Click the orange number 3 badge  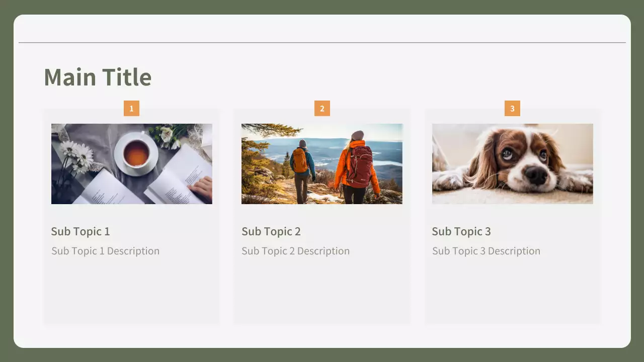click(x=512, y=108)
